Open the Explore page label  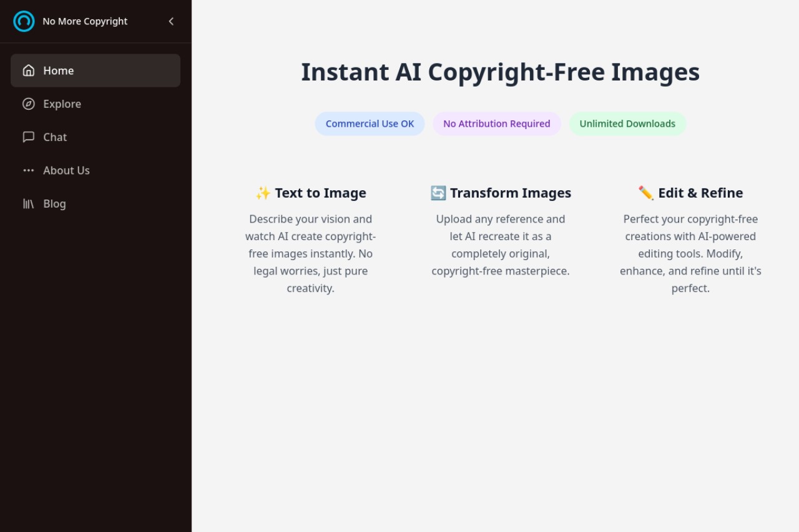click(62, 104)
